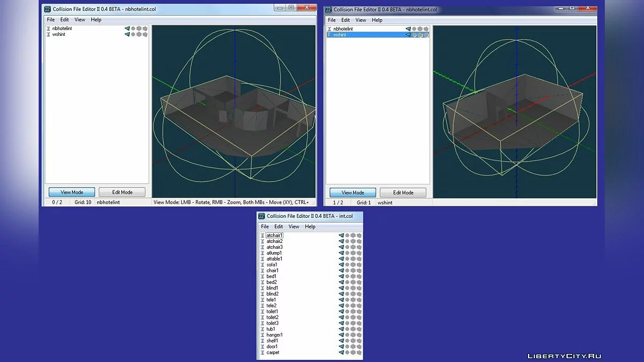Click the mesh arrow icon beside atchair1
The height and width of the screenshot is (362, 644).
341,235
